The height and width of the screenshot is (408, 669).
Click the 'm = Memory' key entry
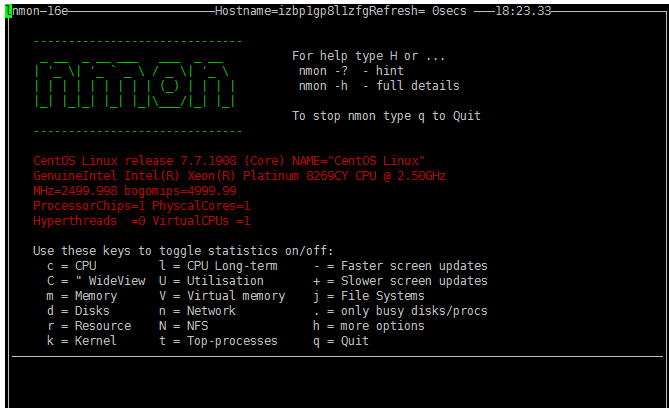coord(82,296)
